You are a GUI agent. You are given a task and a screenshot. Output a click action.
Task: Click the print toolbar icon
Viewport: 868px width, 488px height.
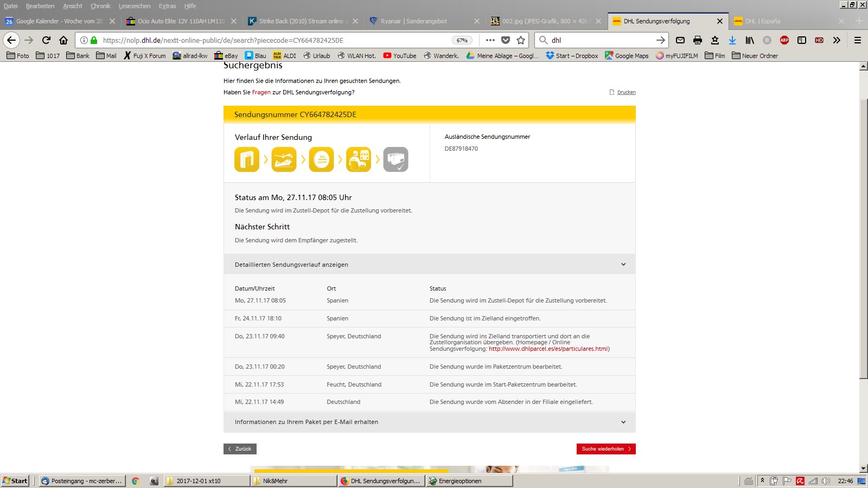pyautogui.click(x=698, y=40)
